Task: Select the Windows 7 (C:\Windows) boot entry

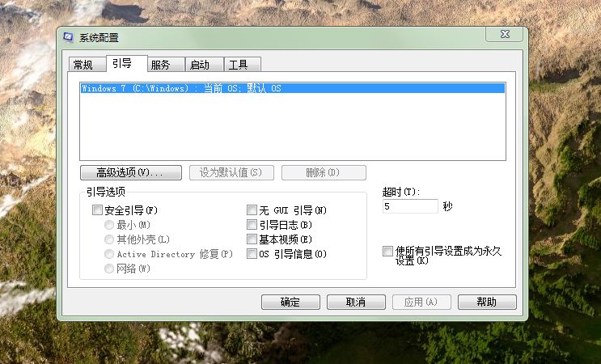Action: (293, 88)
